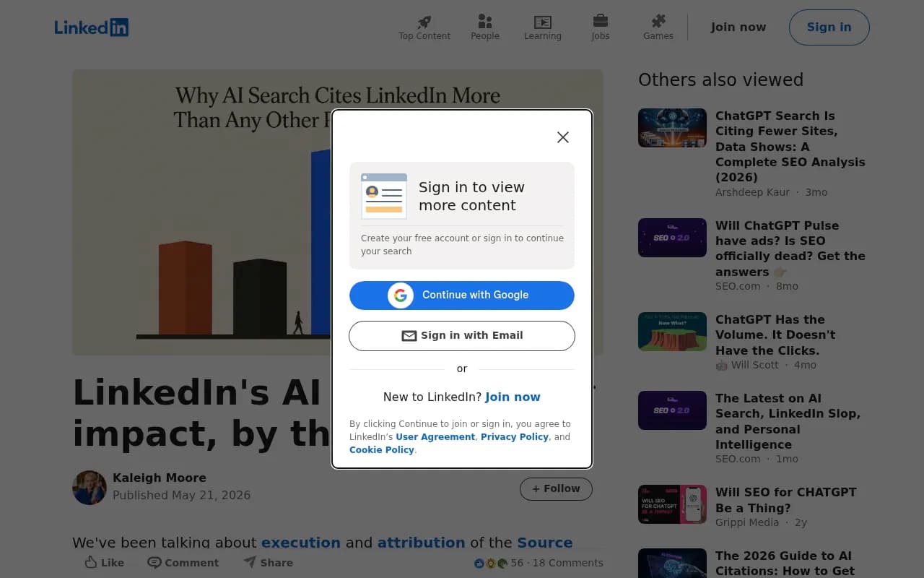
Task: Click 'Others also viewed' heading
Action: point(721,79)
